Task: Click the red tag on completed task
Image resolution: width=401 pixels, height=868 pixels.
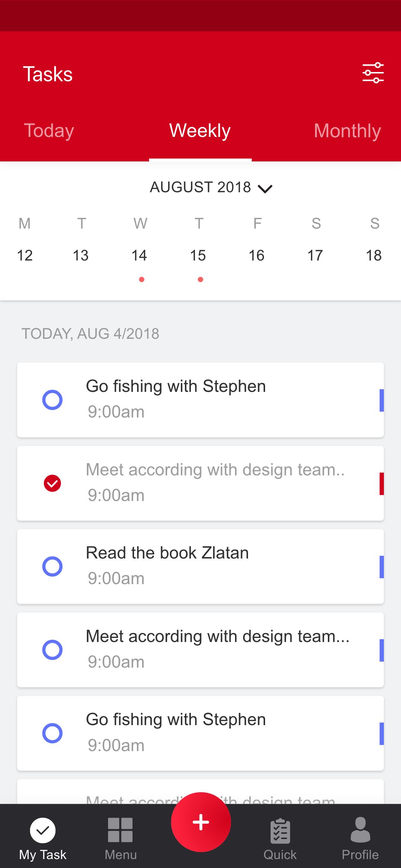Action: pyautogui.click(x=381, y=484)
